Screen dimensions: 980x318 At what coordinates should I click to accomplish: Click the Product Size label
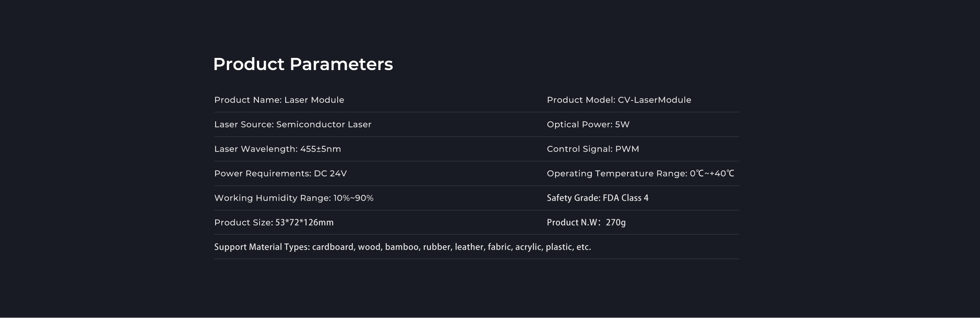(x=243, y=223)
